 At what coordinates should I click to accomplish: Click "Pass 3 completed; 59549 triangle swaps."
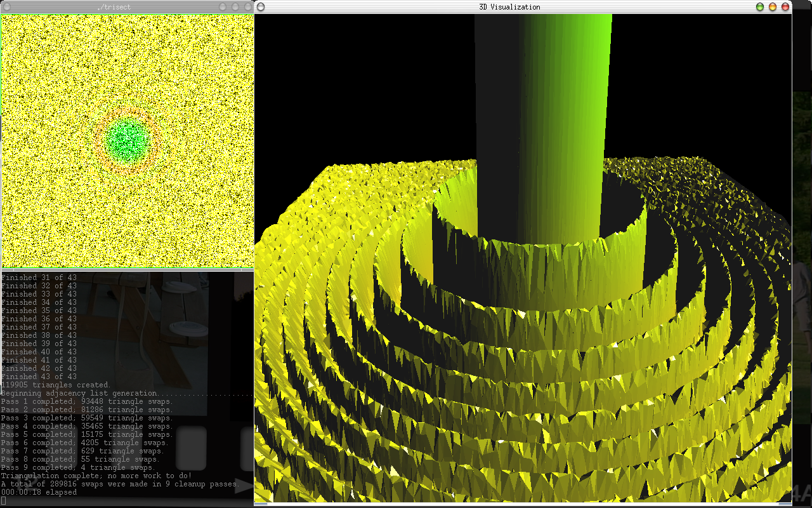(87, 418)
